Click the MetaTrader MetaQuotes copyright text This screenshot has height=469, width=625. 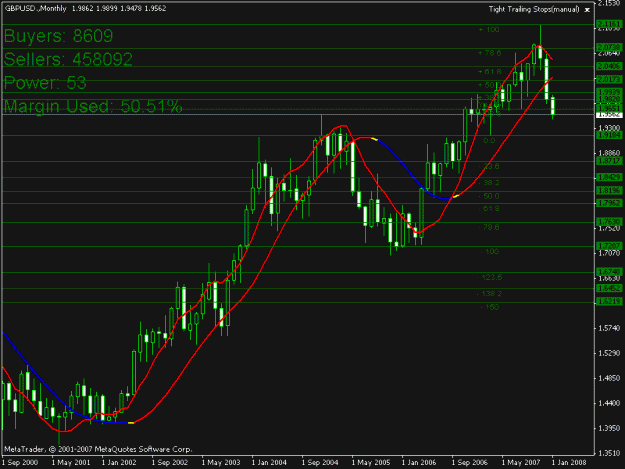[98, 449]
